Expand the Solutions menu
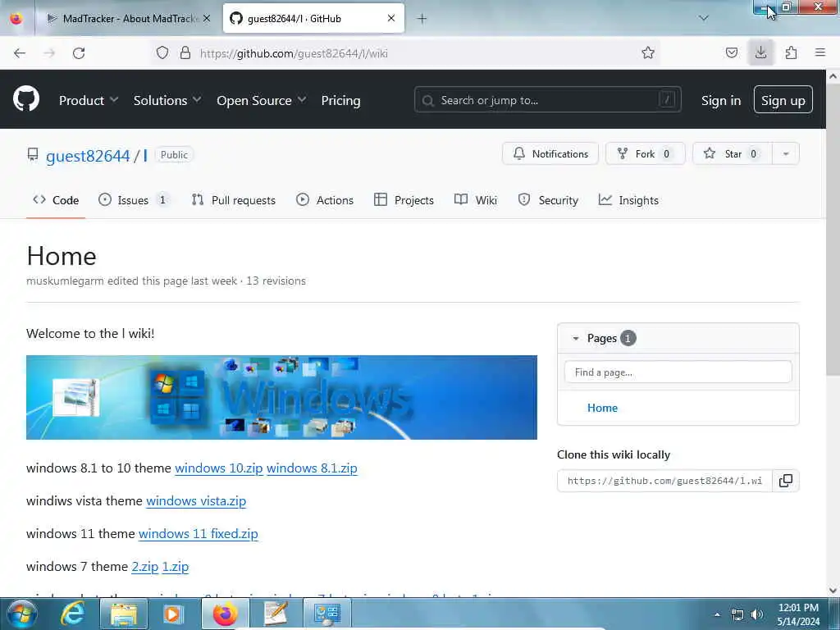The height and width of the screenshot is (630, 840). 167,100
